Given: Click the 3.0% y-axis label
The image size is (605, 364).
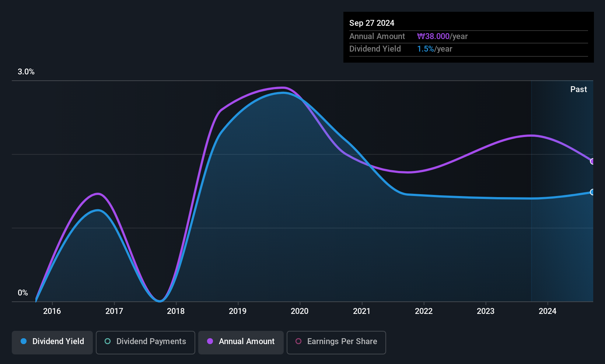Looking at the screenshot, I should [26, 72].
